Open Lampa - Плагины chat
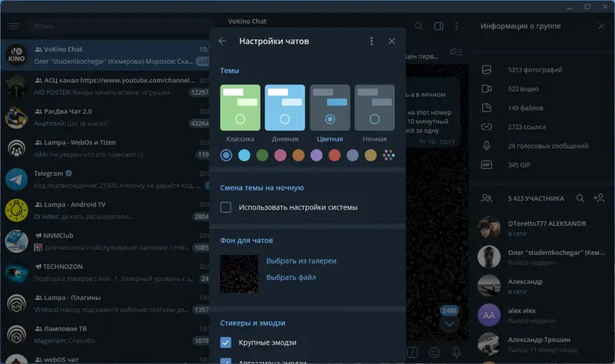Image resolution: width=615 pixels, height=364 pixels. (105, 303)
